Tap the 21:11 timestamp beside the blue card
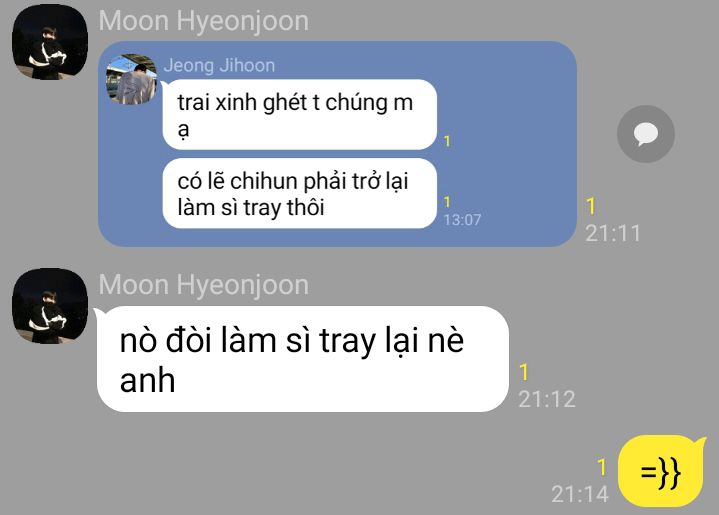 (613, 233)
